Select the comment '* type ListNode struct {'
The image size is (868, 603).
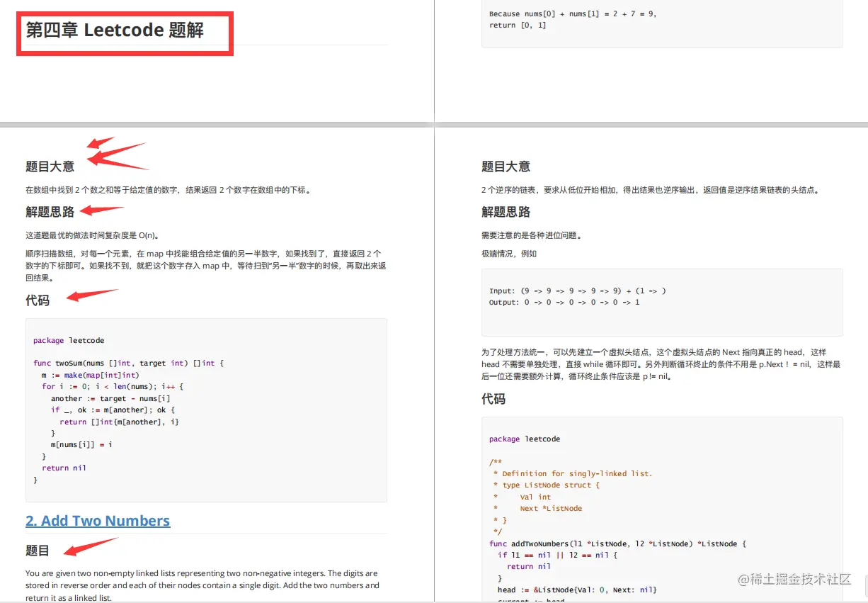[x=547, y=485]
